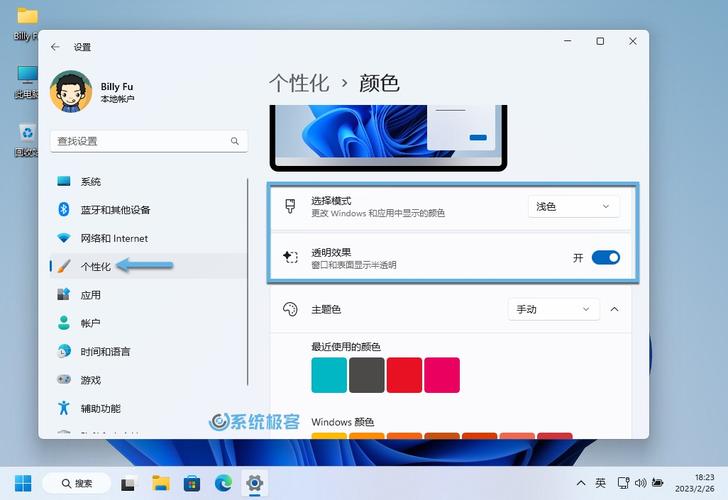Pick the pink recent color swatch
This screenshot has width=728, height=500.
(x=442, y=375)
